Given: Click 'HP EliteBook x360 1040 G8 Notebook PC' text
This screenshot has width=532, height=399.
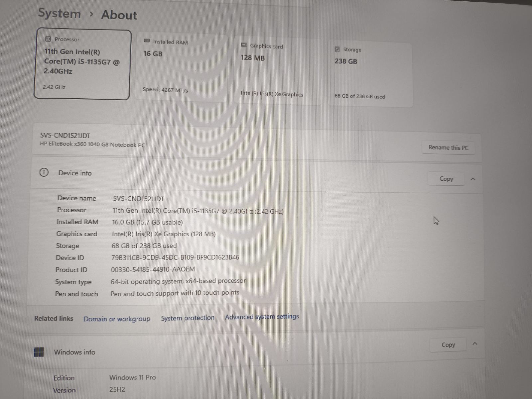Looking at the screenshot, I should click(92, 145).
